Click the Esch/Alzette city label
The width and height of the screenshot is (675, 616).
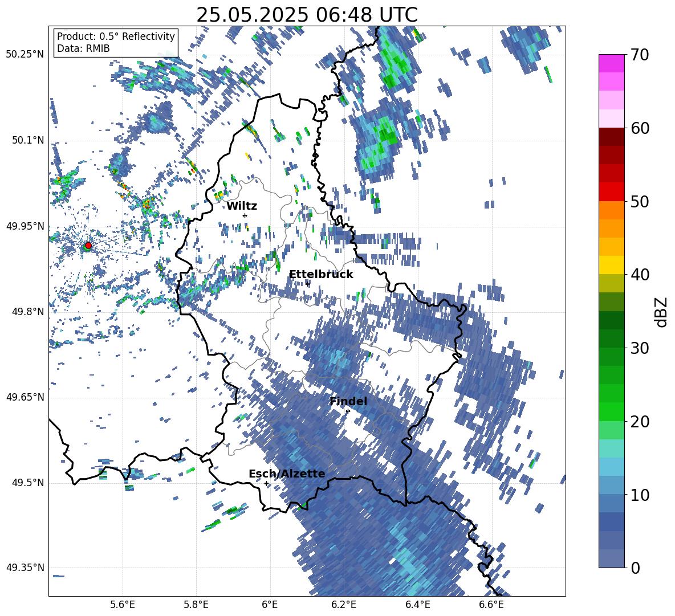point(287,474)
